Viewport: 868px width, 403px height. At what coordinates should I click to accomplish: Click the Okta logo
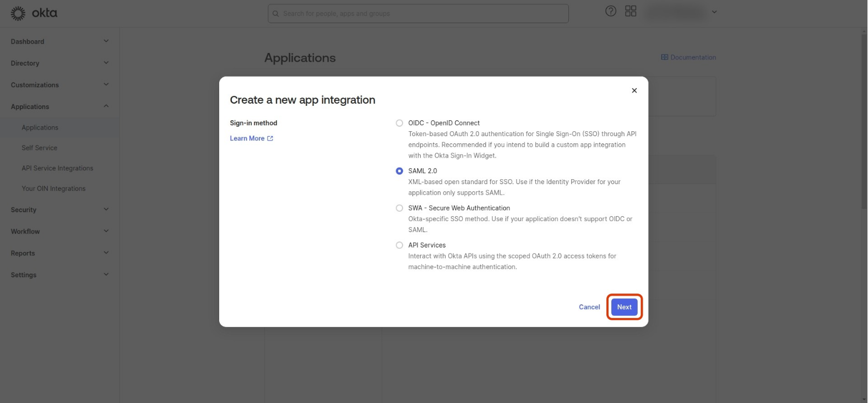click(x=34, y=13)
